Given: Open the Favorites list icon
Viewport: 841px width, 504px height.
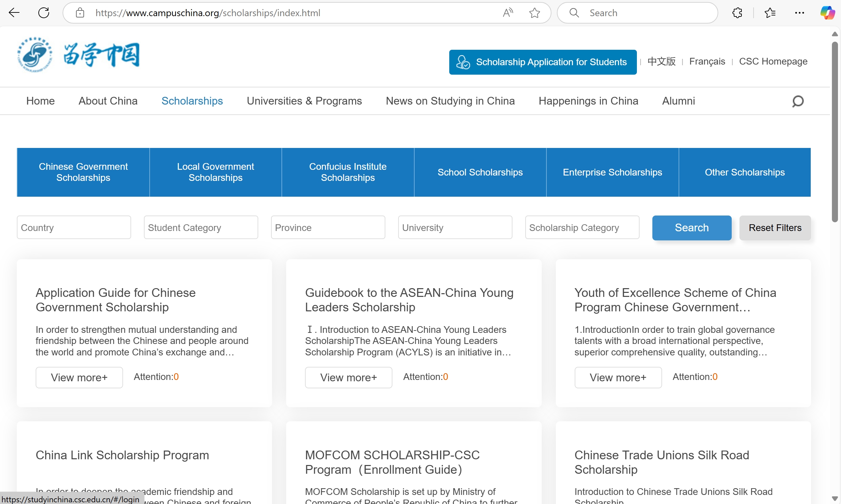Looking at the screenshot, I should tap(770, 13).
